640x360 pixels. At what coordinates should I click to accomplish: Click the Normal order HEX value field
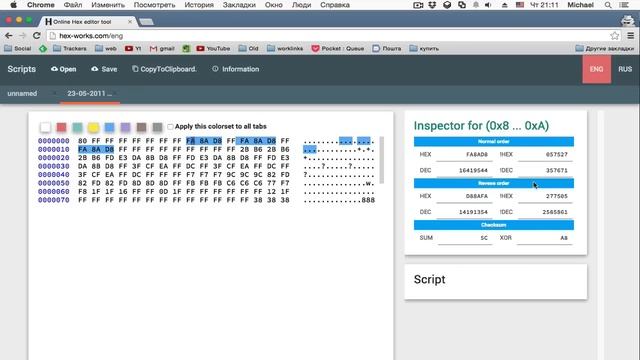pos(464,155)
